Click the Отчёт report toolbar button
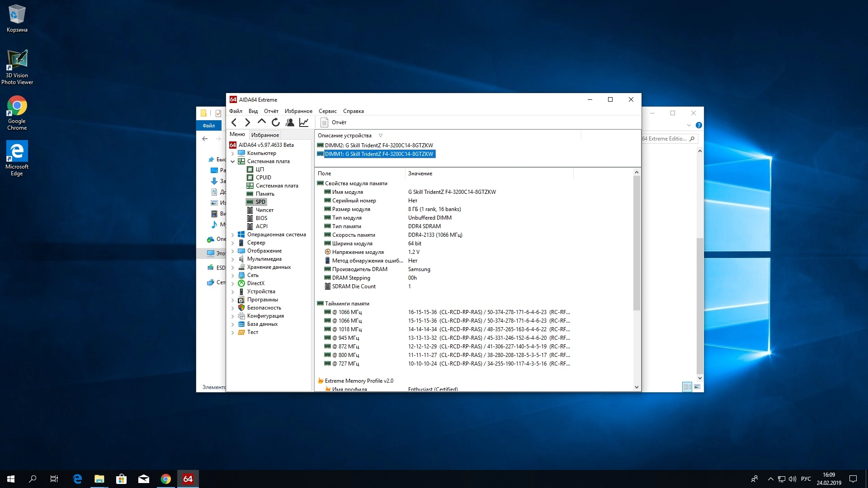Screen dimensions: 868x488 [333, 122]
